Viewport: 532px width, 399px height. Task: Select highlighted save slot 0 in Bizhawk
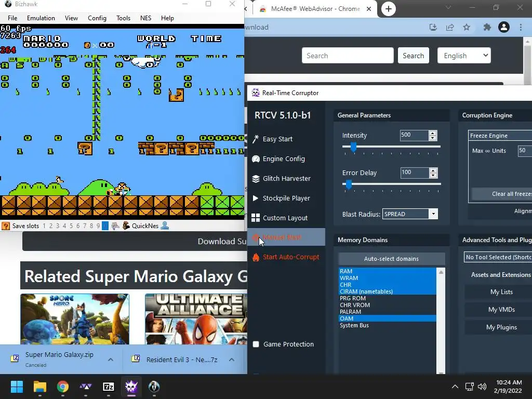pyautogui.click(x=105, y=226)
